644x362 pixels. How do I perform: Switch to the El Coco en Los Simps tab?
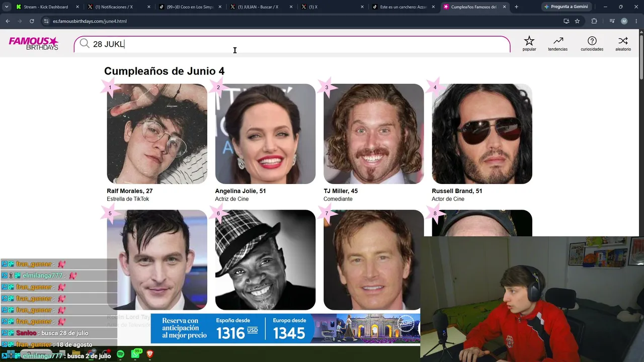(x=190, y=7)
